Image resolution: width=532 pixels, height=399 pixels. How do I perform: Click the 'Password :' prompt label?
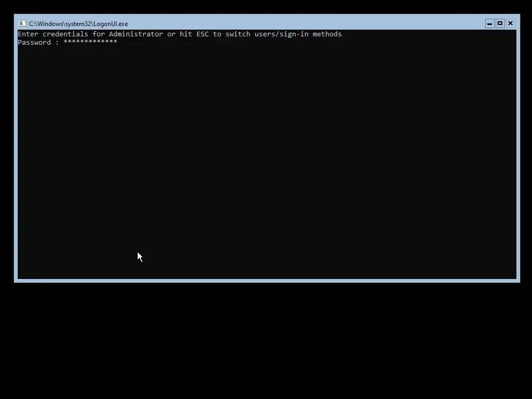pyautogui.click(x=38, y=43)
